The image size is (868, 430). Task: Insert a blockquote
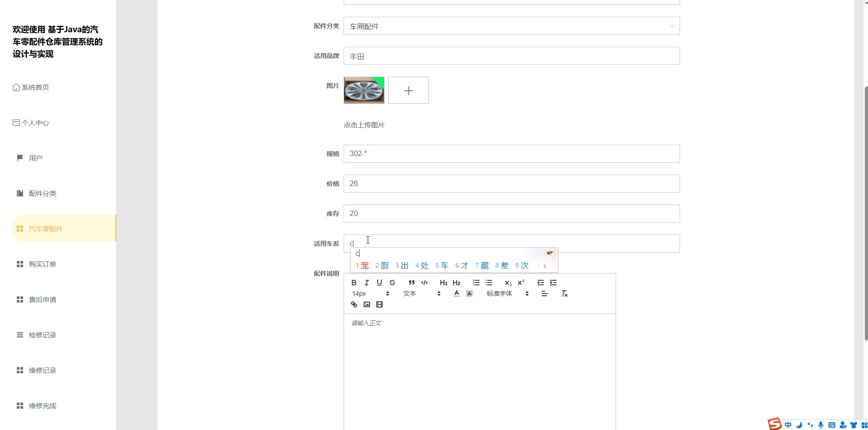412,283
